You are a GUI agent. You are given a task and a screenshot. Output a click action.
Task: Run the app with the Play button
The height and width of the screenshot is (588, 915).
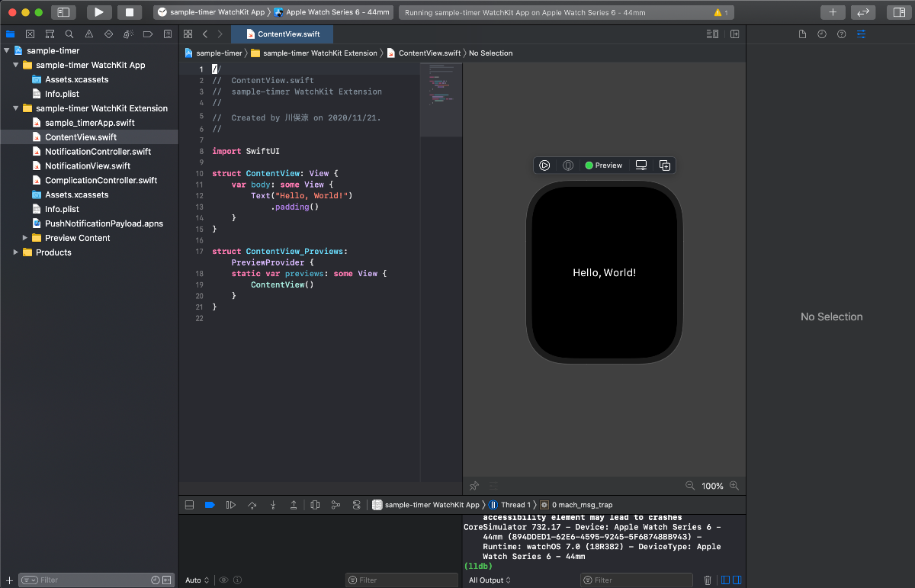(99, 12)
